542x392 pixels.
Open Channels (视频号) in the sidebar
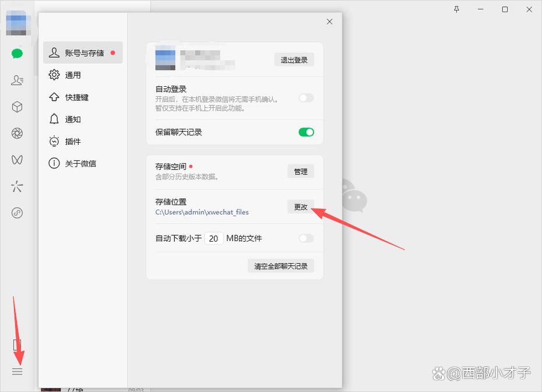coord(17,160)
